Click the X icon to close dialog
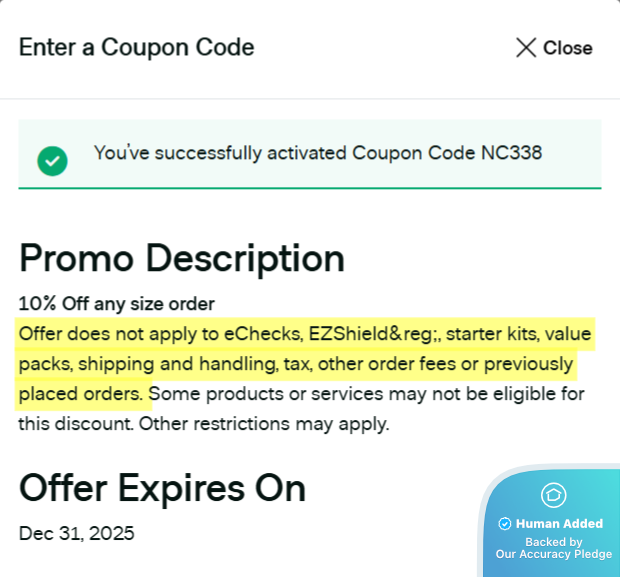The height and width of the screenshot is (577, 620). tap(526, 48)
